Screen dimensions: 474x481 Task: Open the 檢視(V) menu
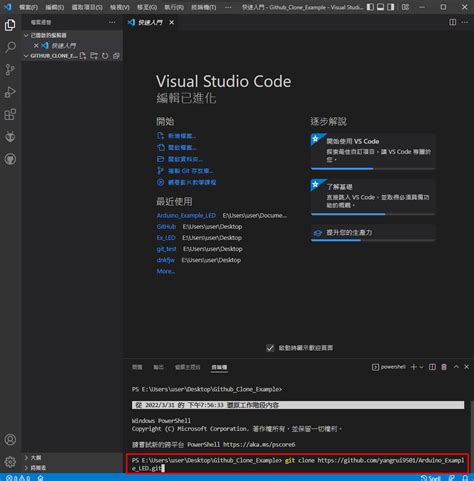click(120, 7)
